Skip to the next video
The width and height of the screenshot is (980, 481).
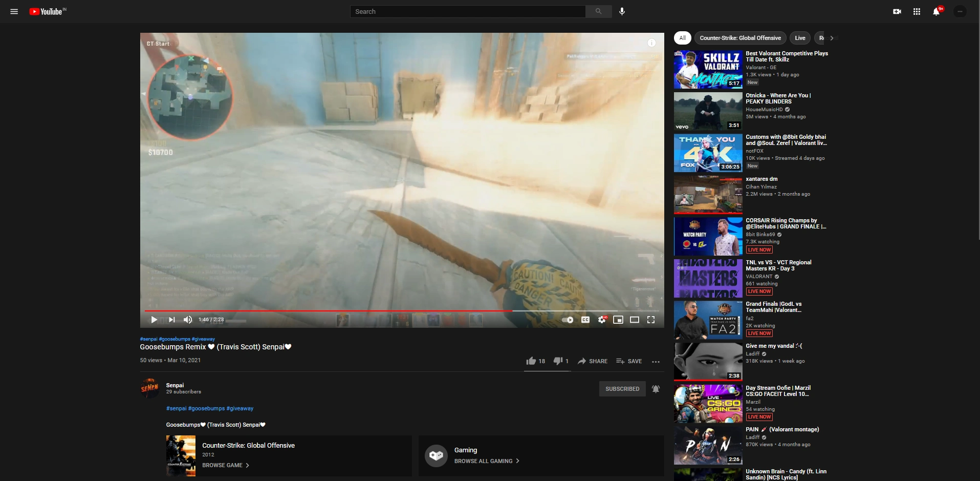click(172, 320)
